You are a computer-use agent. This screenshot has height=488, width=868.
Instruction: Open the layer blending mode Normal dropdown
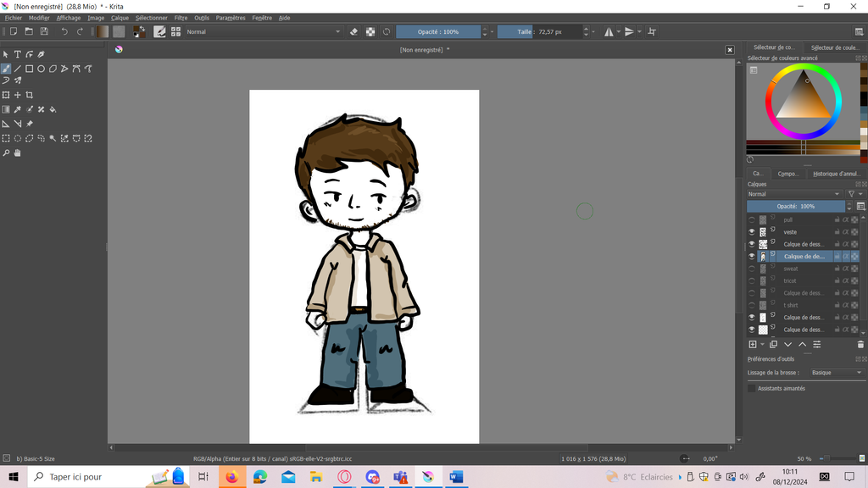794,194
